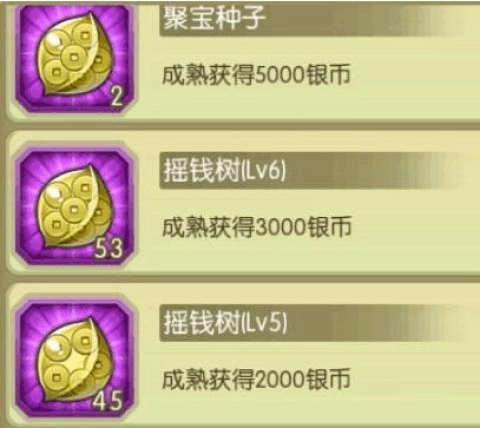Screen dimensions: 480x428
Task: Select the 摇钱树(Lv6) seed icon
Action: (75, 208)
